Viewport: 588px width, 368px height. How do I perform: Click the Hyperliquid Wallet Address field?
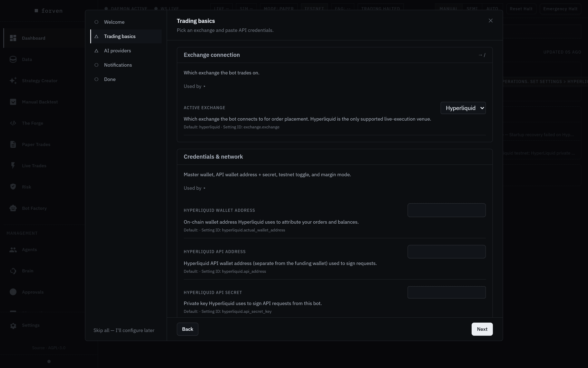click(x=447, y=210)
